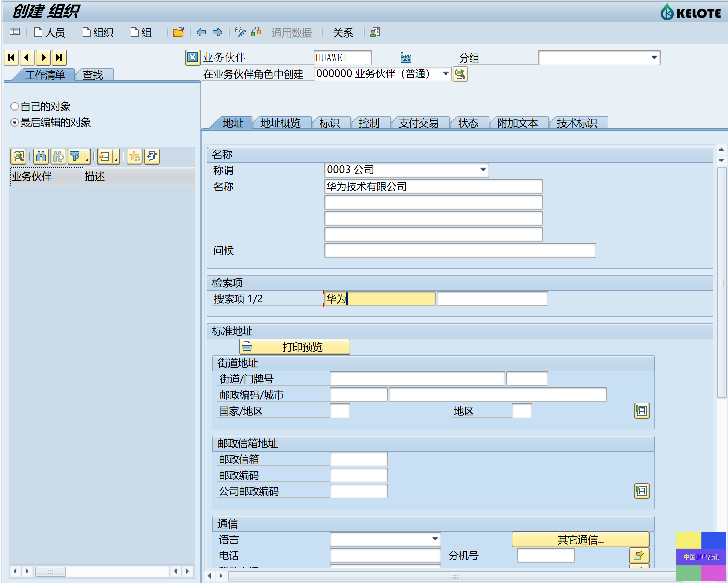Click the telephone detail arrow icon
The width and height of the screenshot is (728, 583).
tap(639, 555)
